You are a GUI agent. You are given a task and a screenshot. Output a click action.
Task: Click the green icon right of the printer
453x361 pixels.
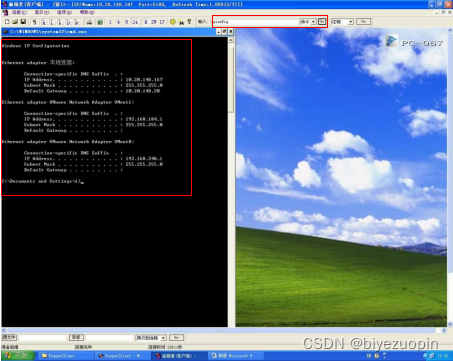click(100, 22)
